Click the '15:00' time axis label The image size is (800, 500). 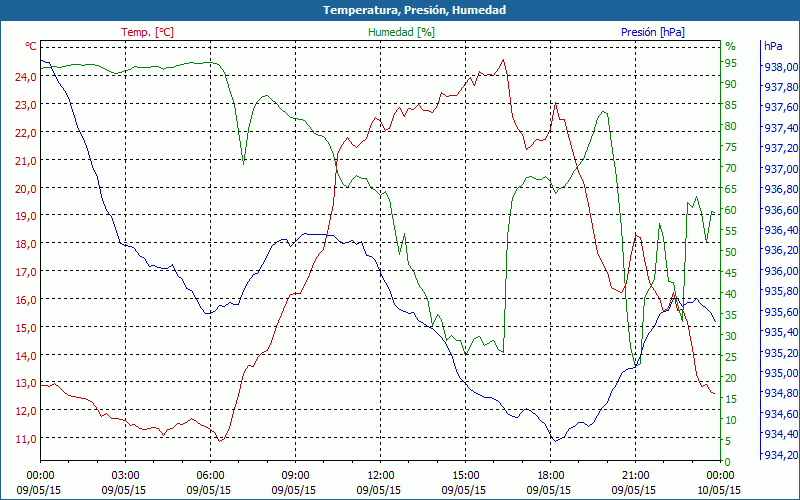465,476
